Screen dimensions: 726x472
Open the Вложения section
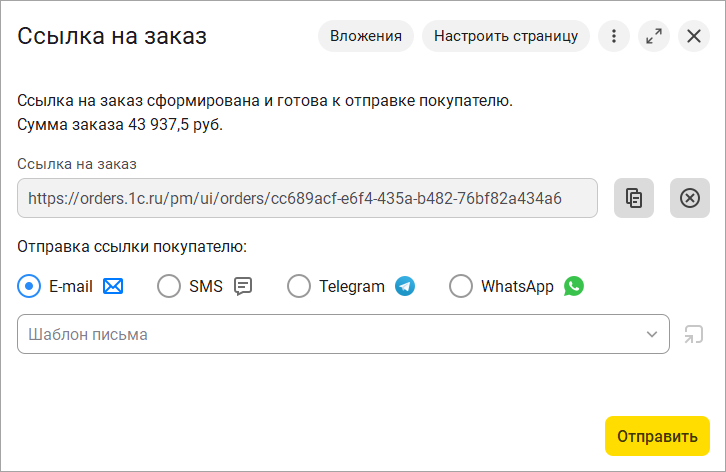[366, 37]
